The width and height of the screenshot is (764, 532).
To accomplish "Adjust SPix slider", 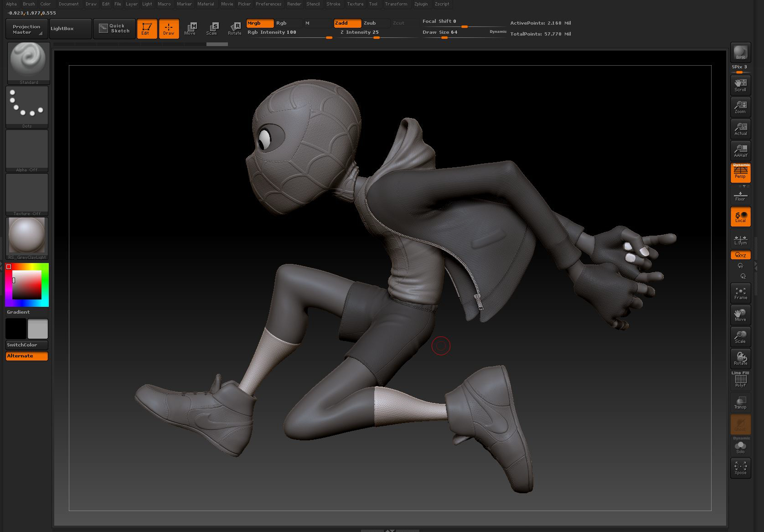I will (740, 68).
